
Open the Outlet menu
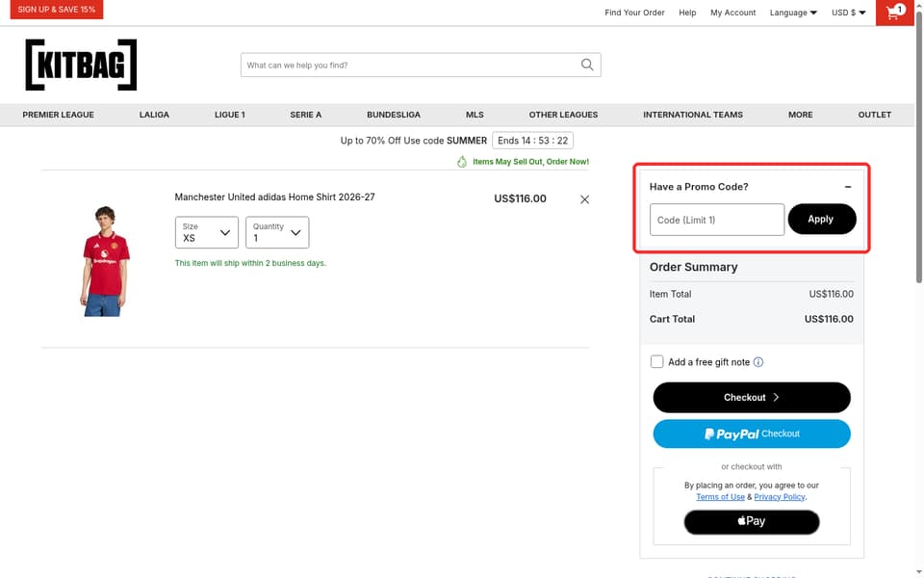pyautogui.click(x=875, y=115)
